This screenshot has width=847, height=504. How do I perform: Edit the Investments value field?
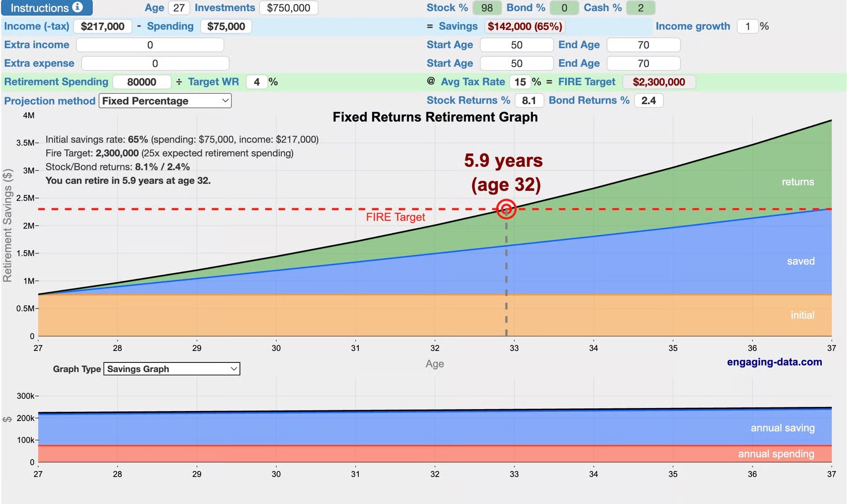[x=289, y=8]
